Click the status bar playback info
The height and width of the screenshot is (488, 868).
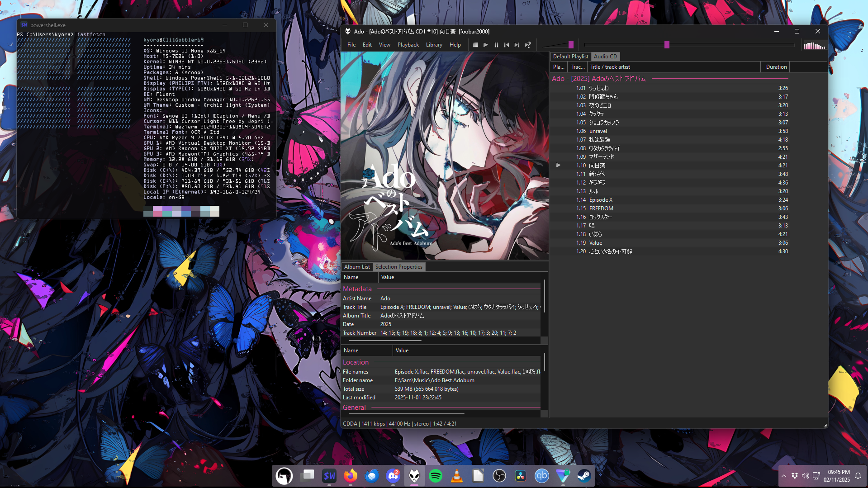point(400,424)
